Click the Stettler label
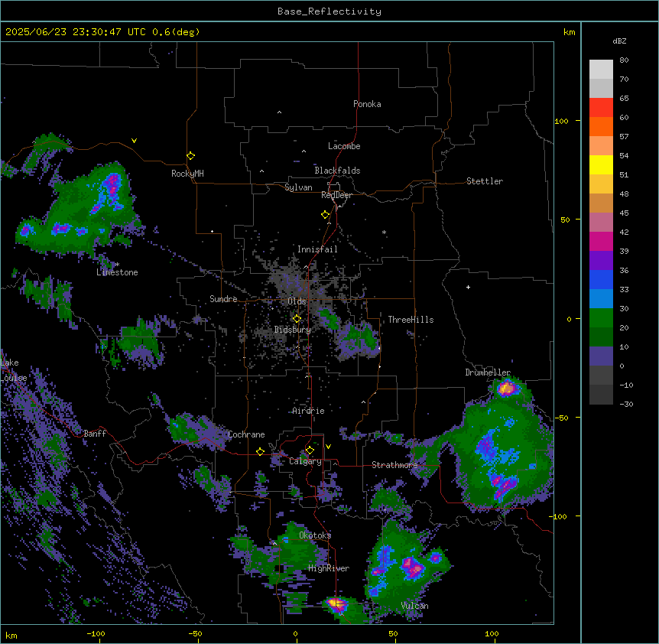Screen dimensions: 659x644 click(x=485, y=181)
